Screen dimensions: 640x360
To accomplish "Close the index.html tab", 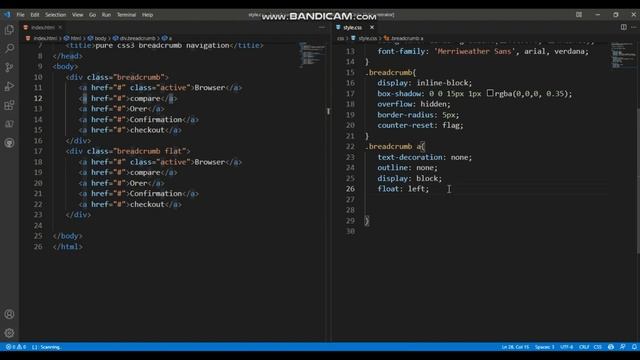I will (x=60, y=27).
